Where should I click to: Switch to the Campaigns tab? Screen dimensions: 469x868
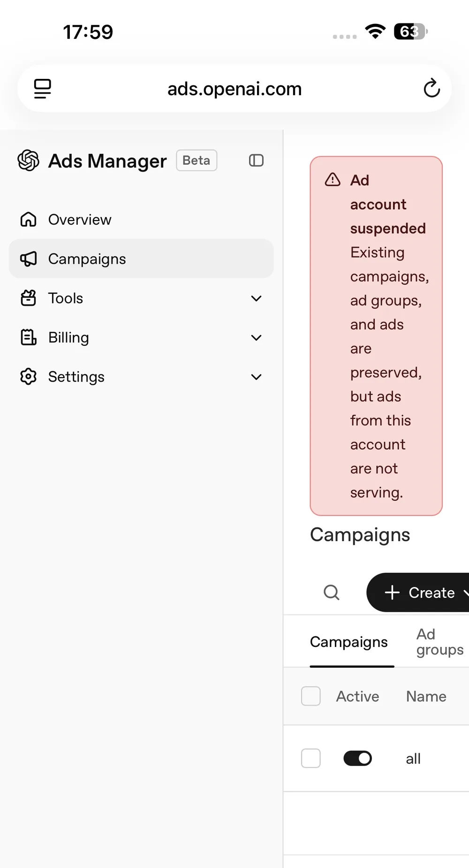click(349, 642)
